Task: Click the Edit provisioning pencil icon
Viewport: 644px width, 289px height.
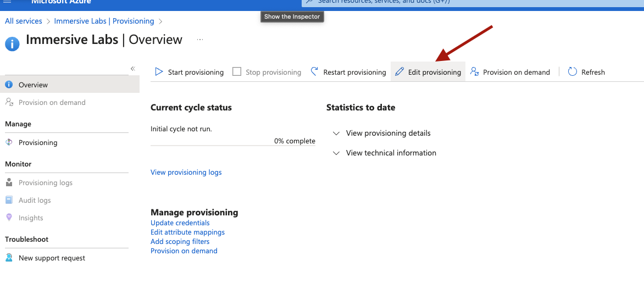Action: coord(399,72)
